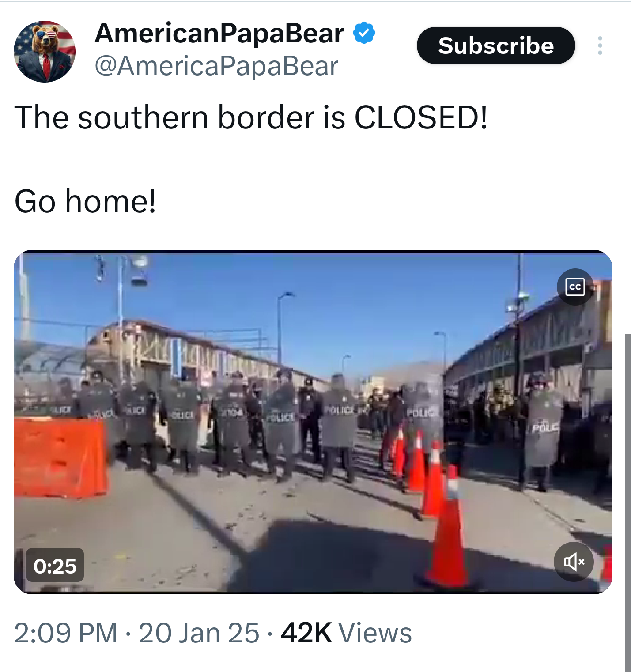Click the right-side scrollbar
This screenshot has height=672, width=631.
point(627,503)
